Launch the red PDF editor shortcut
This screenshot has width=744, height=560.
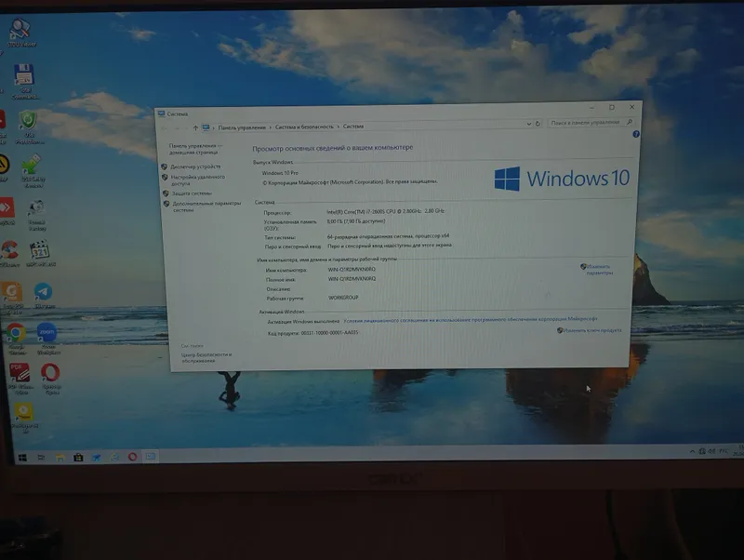pos(20,379)
